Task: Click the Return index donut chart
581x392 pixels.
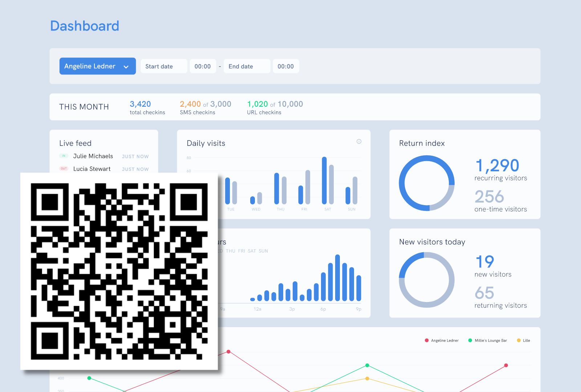Action: 427,183
